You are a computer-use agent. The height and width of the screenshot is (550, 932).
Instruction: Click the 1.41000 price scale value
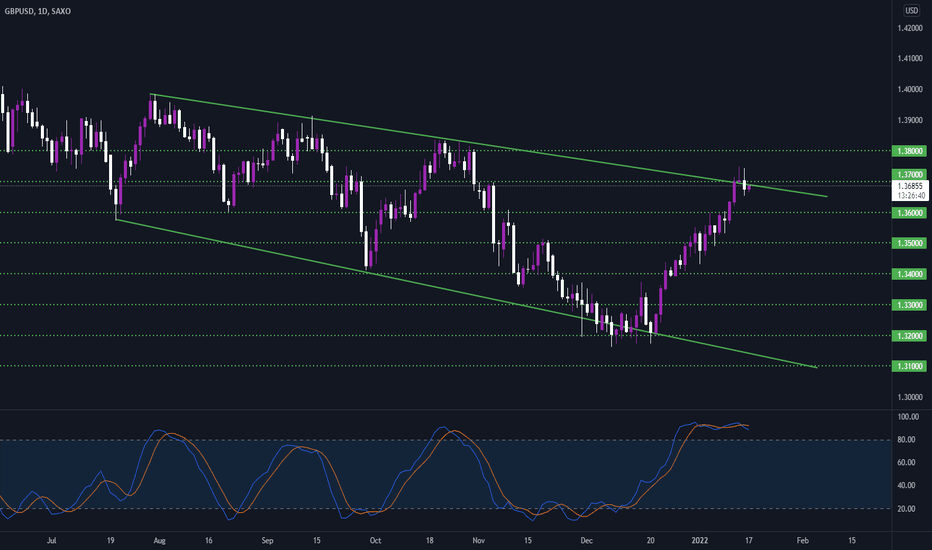tap(910, 58)
